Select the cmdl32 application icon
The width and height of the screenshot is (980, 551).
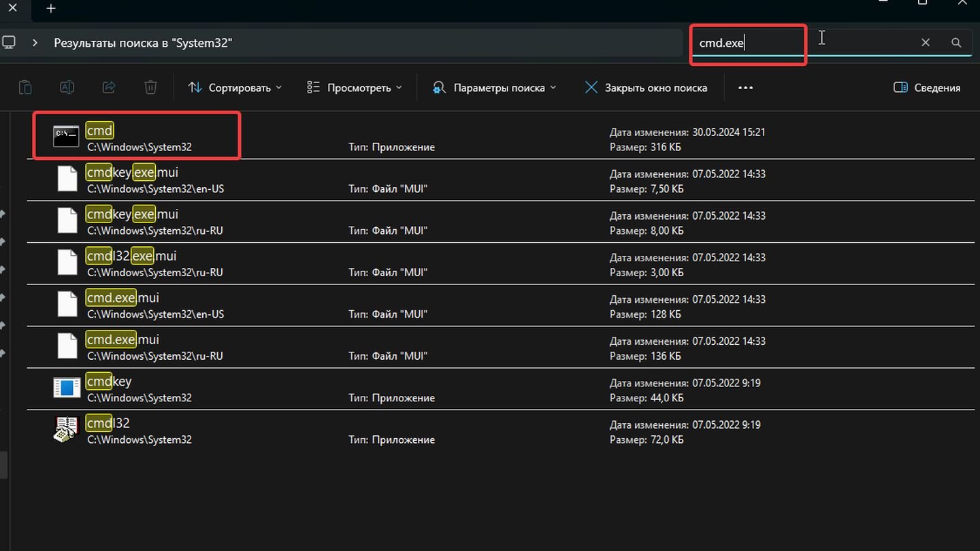point(67,430)
